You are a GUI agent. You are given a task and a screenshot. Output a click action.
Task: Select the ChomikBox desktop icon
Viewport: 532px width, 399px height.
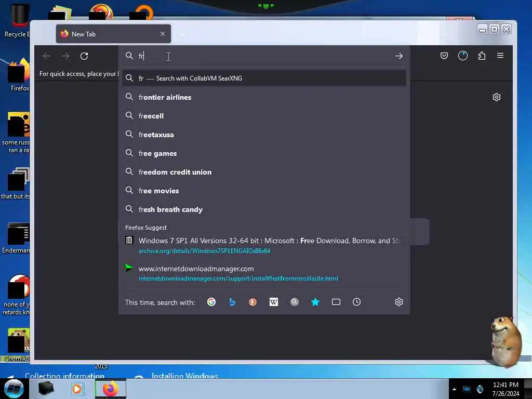17,344
